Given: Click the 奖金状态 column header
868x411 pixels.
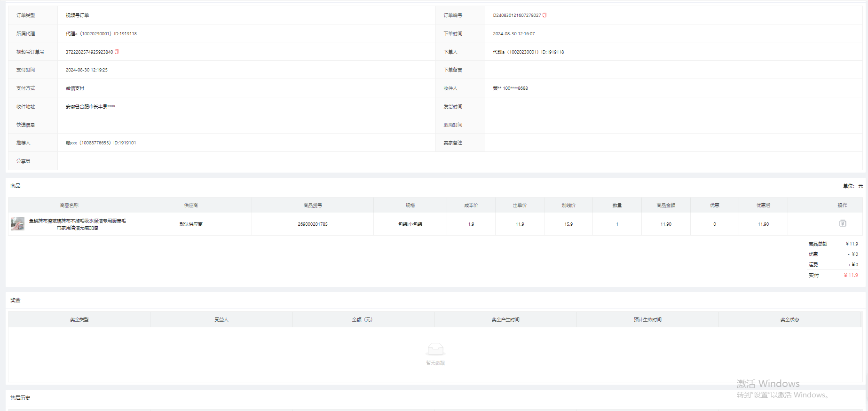Looking at the screenshot, I should pyautogui.click(x=789, y=320).
